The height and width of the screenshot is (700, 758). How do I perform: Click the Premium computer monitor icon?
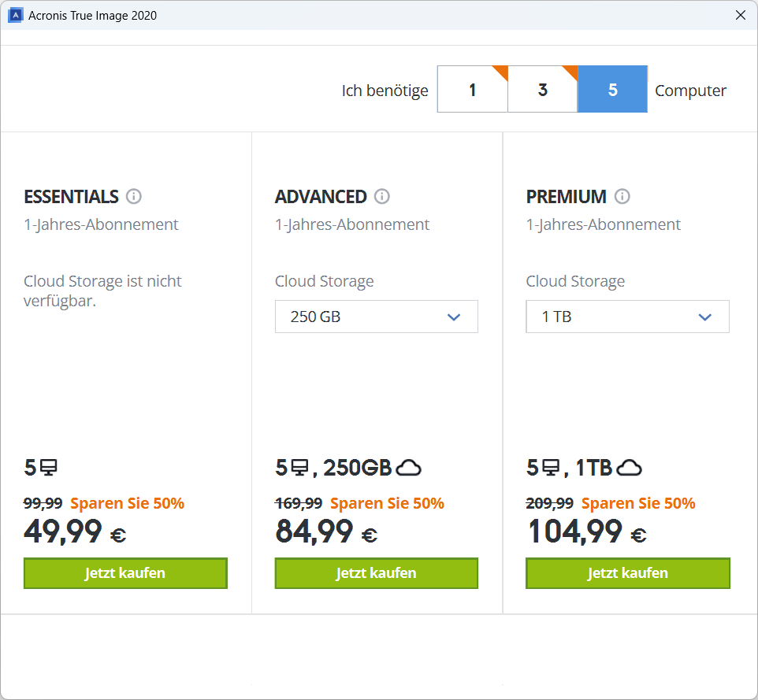[552, 468]
